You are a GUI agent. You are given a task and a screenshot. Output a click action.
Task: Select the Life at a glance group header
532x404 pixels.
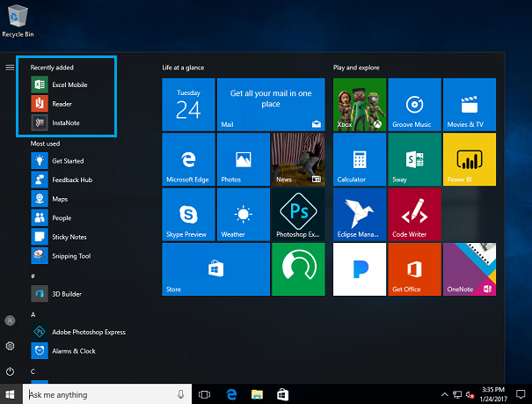183,68
